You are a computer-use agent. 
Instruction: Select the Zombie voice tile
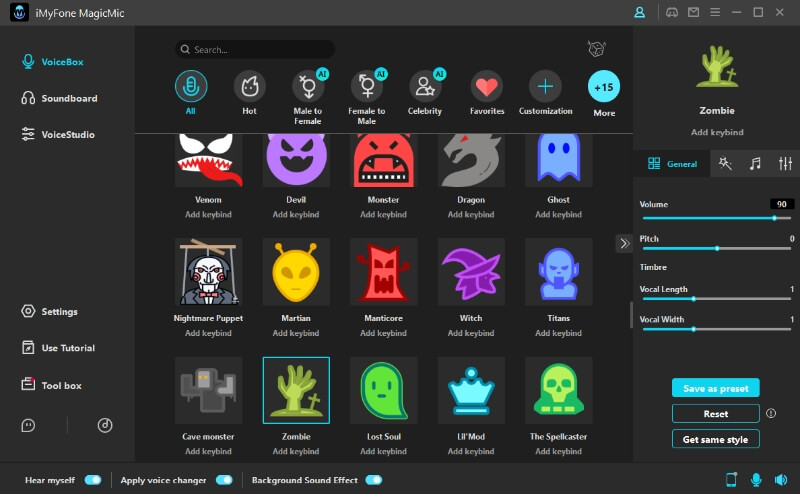[x=296, y=390]
